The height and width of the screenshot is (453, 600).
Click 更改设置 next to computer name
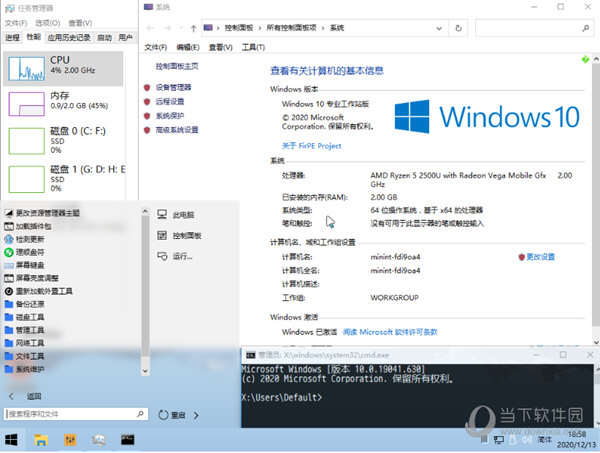click(x=540, y=257)
